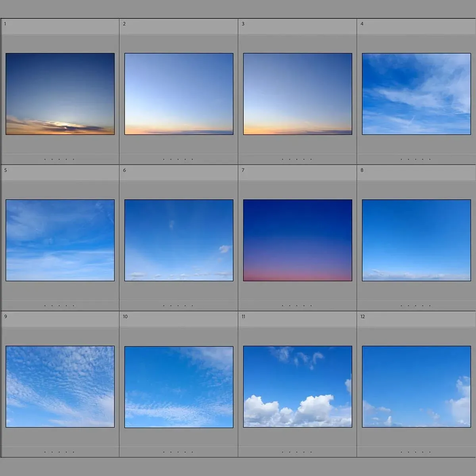Set a five-star rating on photo 1
Image resolution: width=476 pixels, height=476 pixels.
[73, 159]
